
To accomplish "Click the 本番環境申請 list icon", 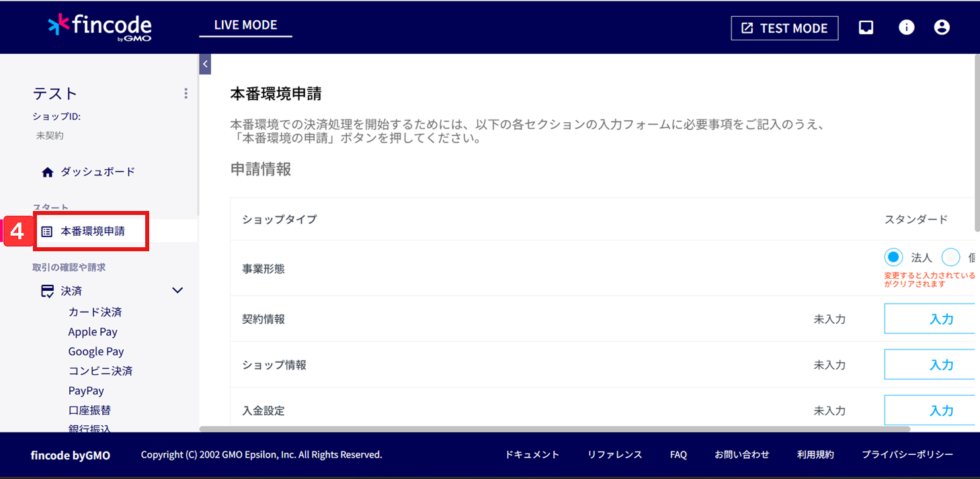I will [x=47, y=232].
